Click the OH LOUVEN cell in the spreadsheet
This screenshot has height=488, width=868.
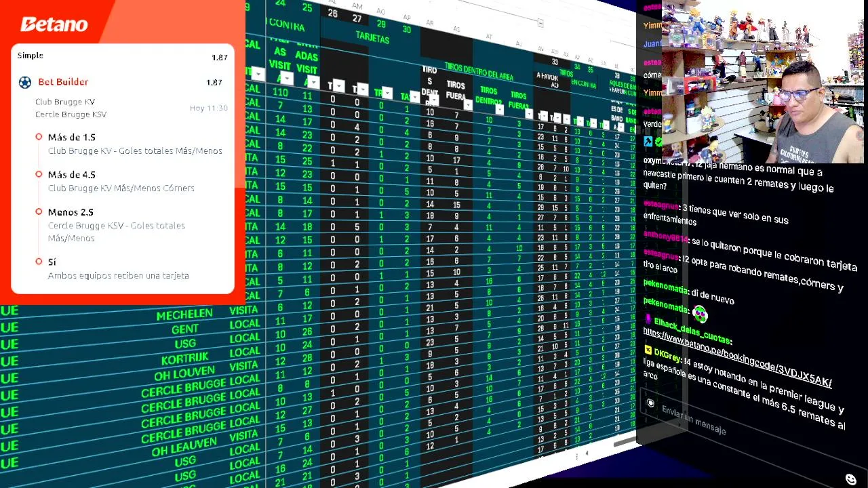[184, 373]
